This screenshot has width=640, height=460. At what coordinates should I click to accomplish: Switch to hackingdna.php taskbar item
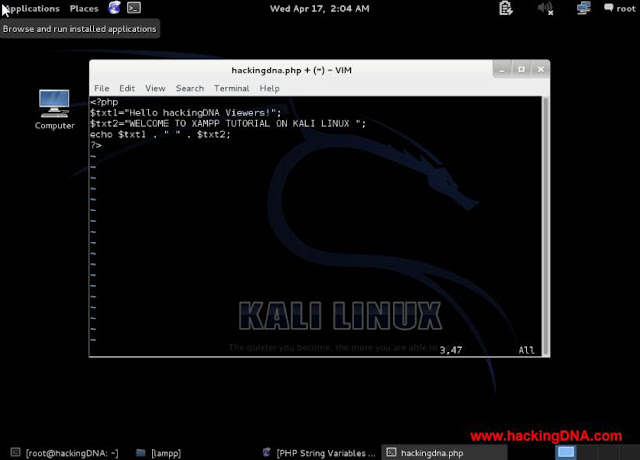coord(444,453)
